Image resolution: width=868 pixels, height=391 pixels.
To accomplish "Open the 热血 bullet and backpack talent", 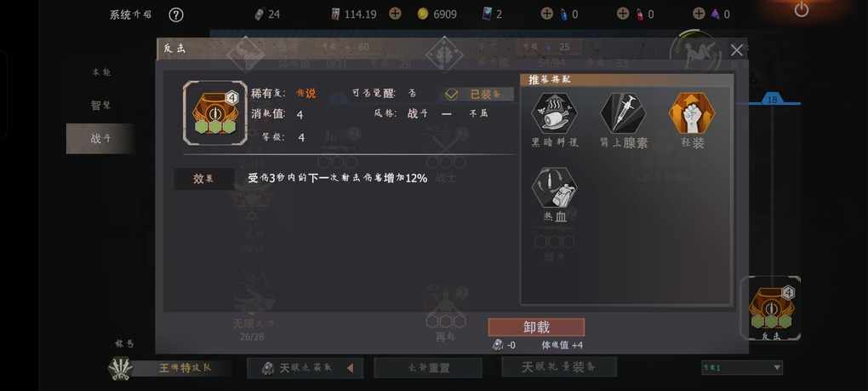I will (x=554, y=188).
